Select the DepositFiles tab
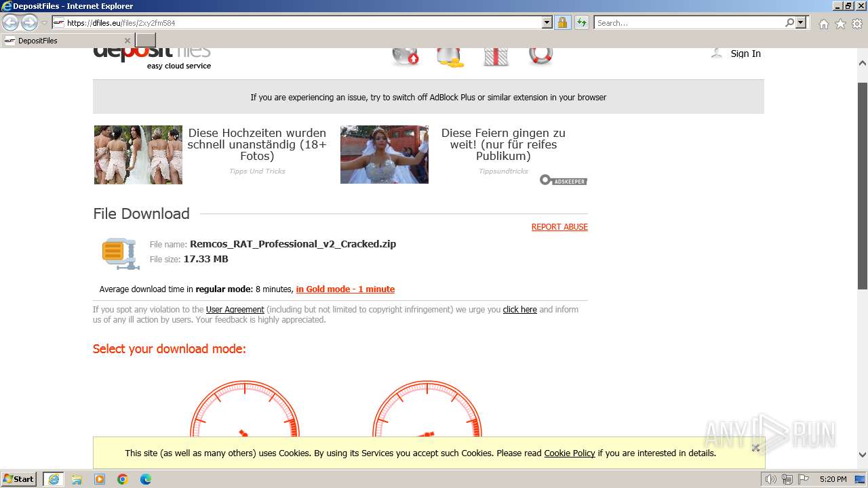The width and height of the screenshot is (868, 488). pyautogui.click(x=67, y=41)
